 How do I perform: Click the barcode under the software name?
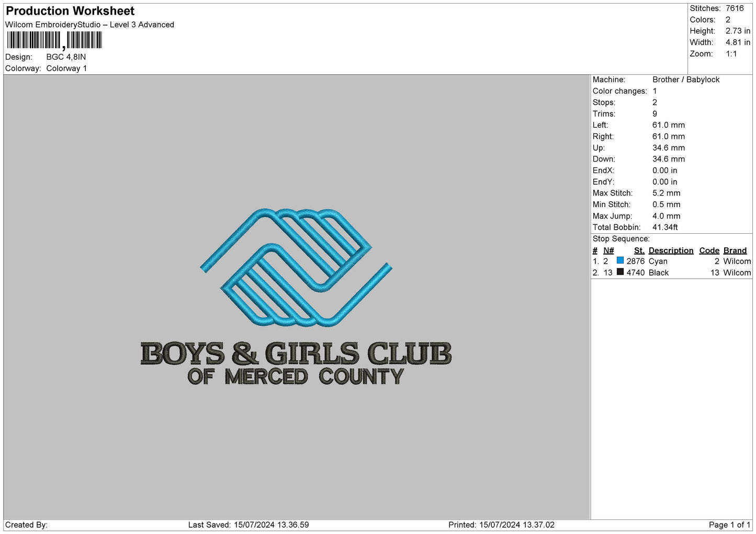point(54,41)
